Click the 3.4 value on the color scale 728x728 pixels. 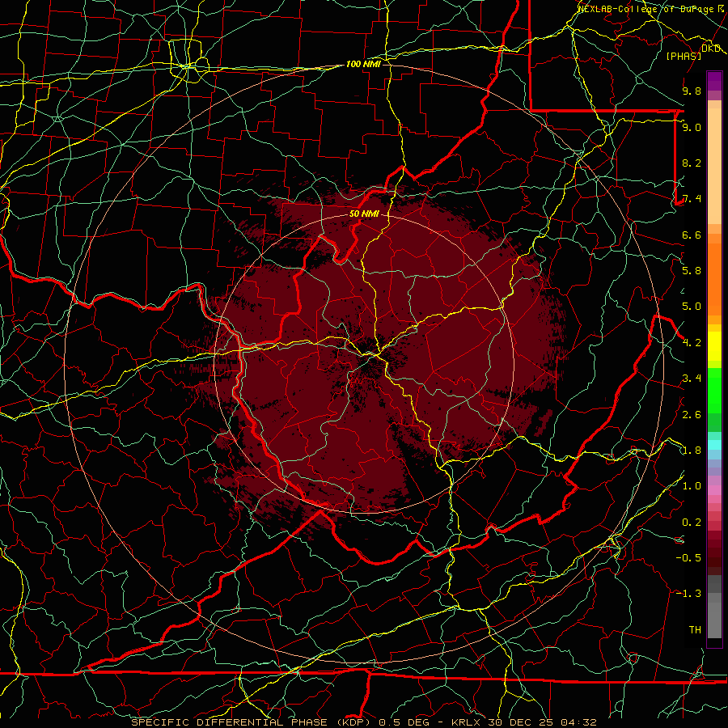692,379
